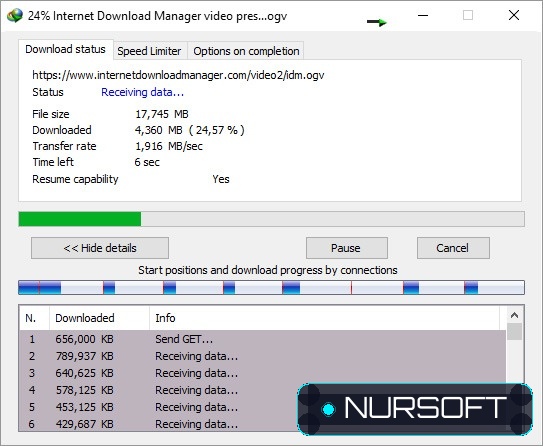Click the N. column header

click(35, 318)
